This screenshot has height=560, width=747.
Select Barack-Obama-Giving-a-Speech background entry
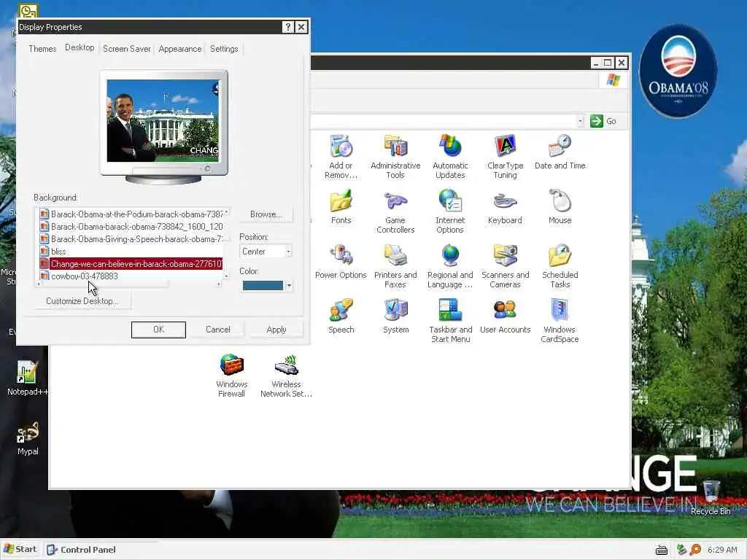point(131,239)
